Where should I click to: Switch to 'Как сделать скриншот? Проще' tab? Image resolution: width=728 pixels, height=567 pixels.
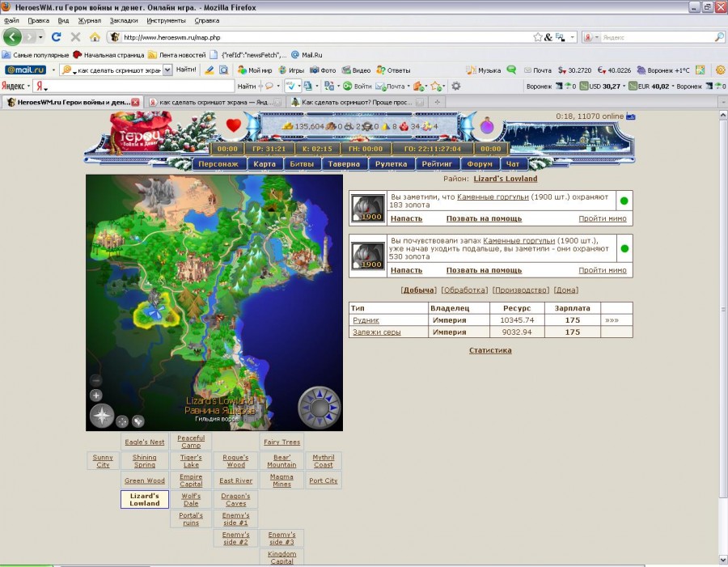pyautogui.click(x=357, y=102)
